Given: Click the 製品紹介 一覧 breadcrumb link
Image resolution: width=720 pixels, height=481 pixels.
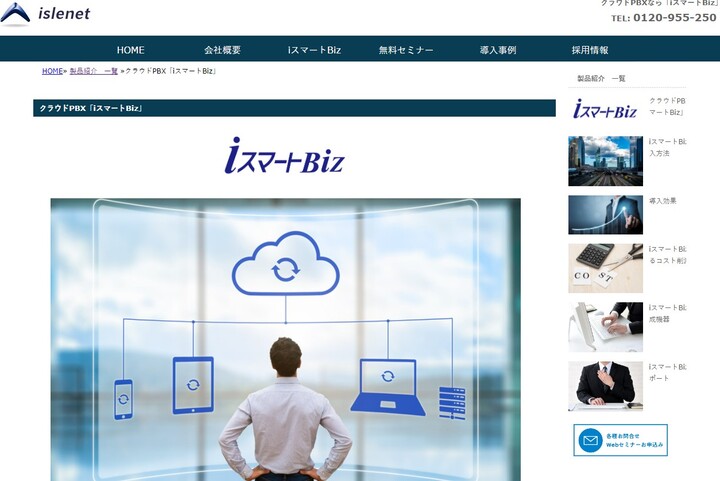Looking at the screenshot, I should pyautogui.click(x=93, y=72).
